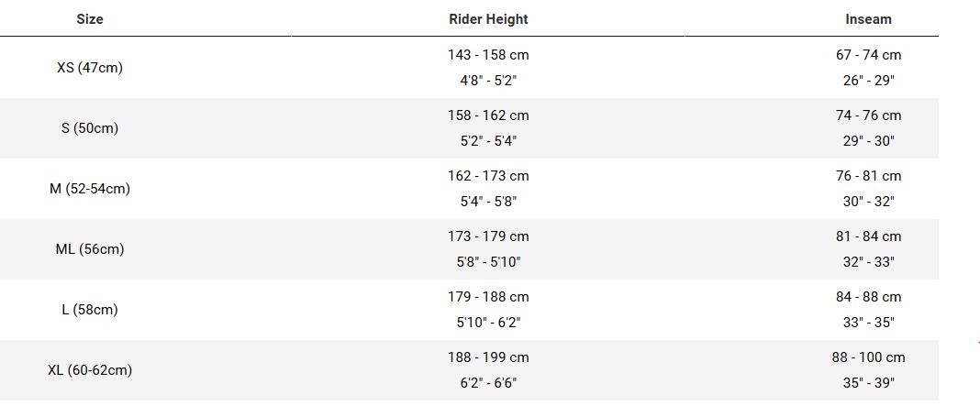Select the M (52-54cm) size label
The height and width of the screenshot is (406, 980).
pos(90,189)
